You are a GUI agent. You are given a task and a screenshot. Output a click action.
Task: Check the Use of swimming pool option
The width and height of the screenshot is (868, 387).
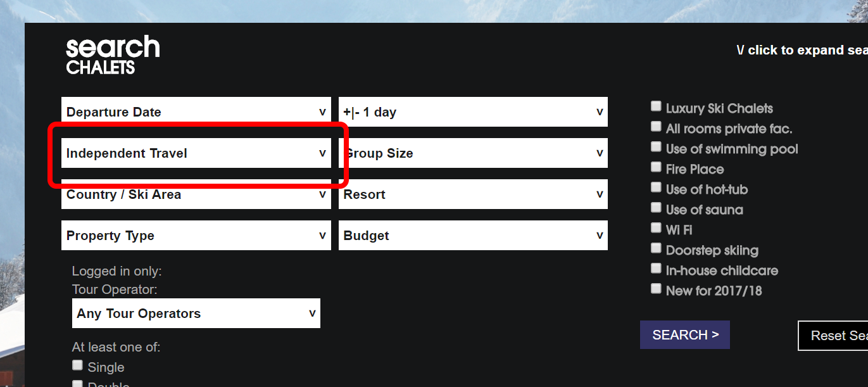[656, 147]
